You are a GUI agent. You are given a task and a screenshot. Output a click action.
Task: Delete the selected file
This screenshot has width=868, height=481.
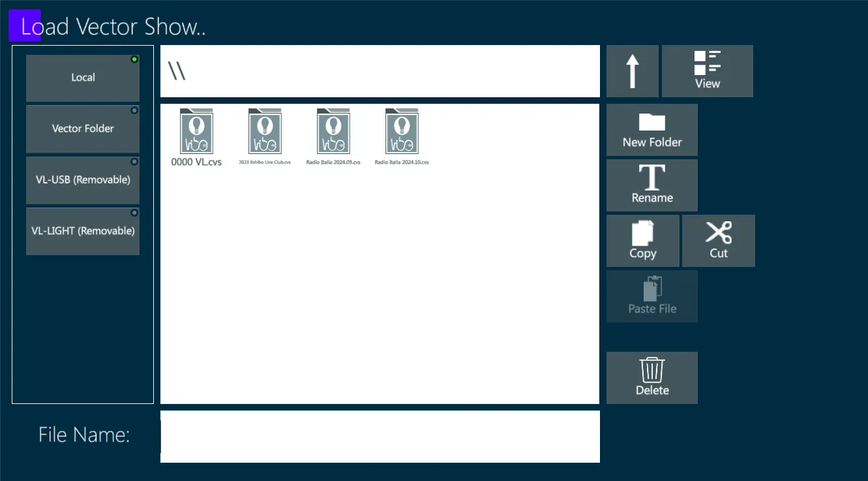click(x=652, y=378)
